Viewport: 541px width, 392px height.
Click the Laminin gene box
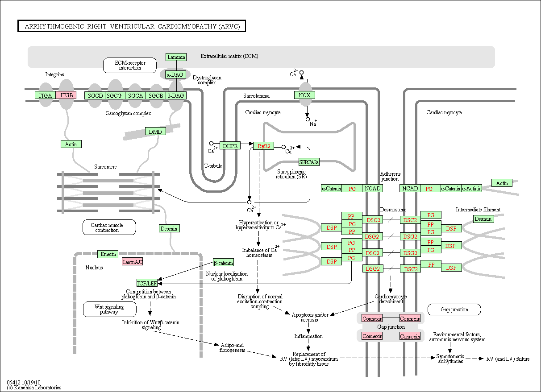click(x=176, y=57)
